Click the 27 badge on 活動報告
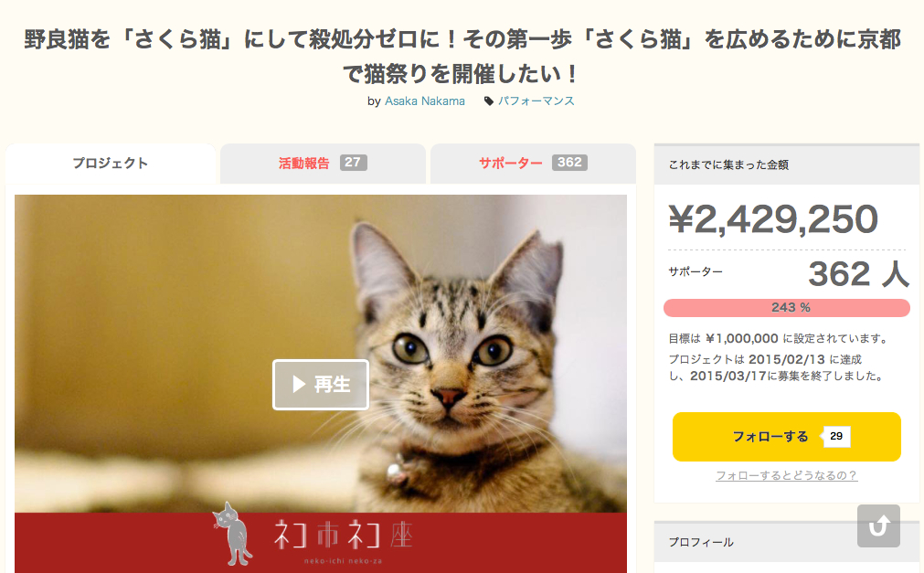The height and width of the screenshot is (573, 924). click(x=353, y=163)
